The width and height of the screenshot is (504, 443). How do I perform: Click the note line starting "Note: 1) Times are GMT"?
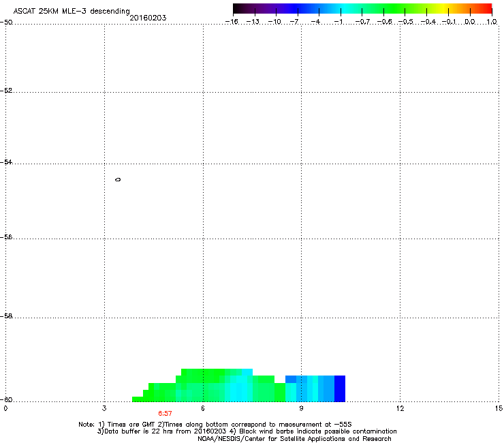point(215,425)
